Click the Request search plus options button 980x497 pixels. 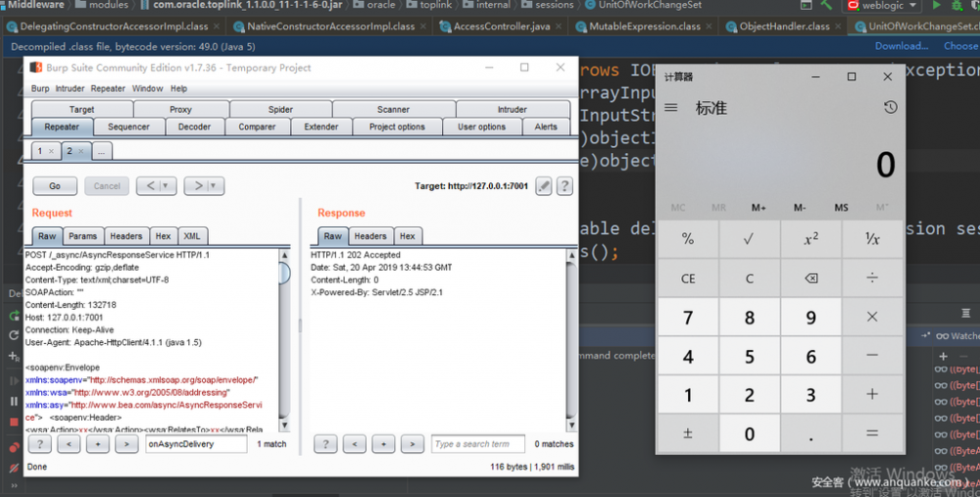pyautogui.click(x=97, y=444)
